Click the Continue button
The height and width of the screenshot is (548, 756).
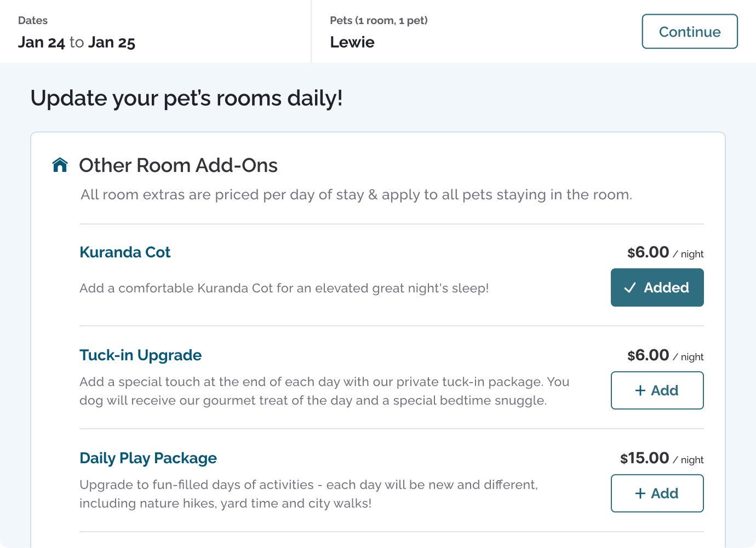pyautogui.click(x=690, y=31)
